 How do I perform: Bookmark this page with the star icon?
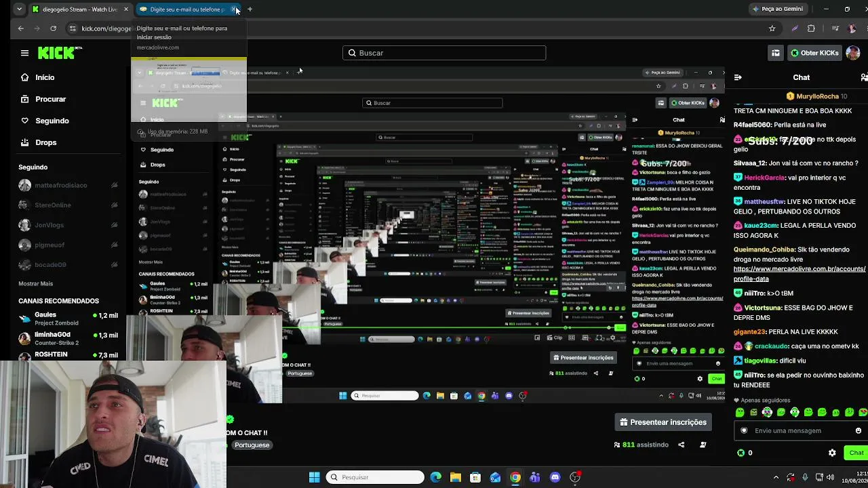(x=772, y=28)
